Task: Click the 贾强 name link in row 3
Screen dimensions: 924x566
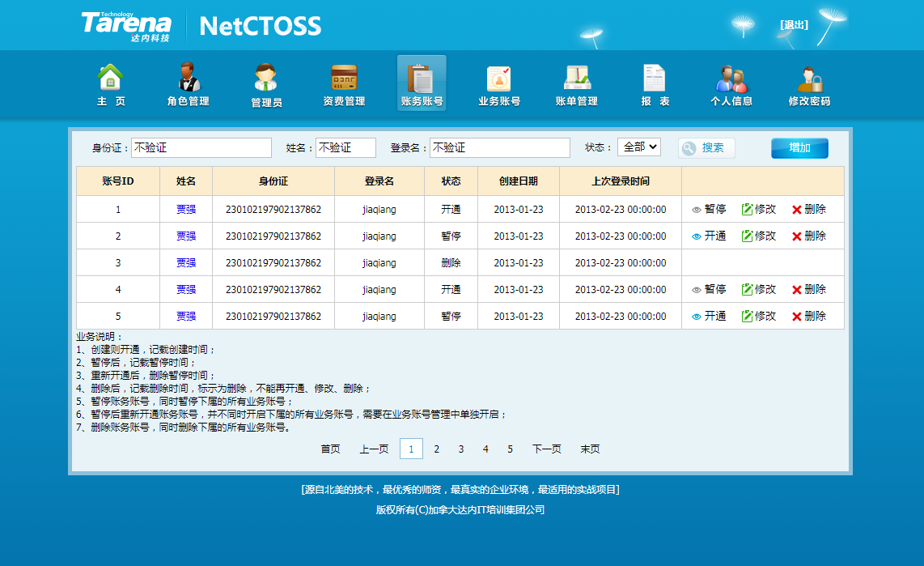Action: [x=185, y=262]
